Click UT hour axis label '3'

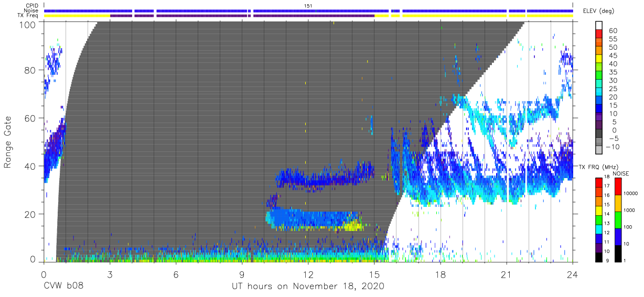click(x=110, y=274)
